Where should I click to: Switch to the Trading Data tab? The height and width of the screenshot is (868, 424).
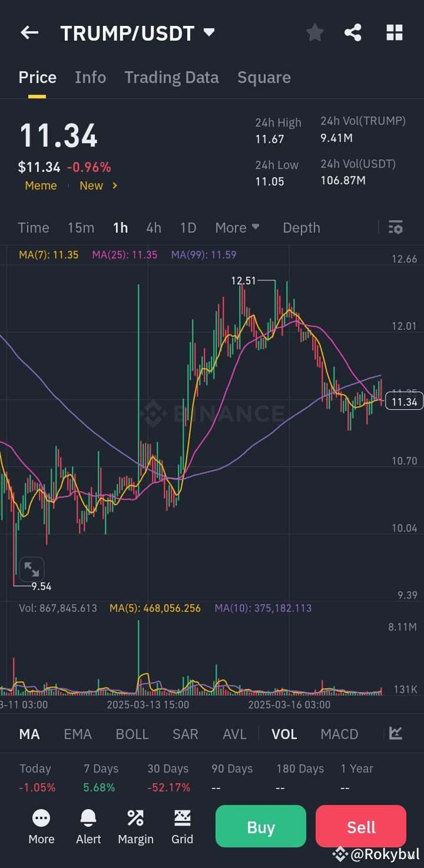pos(171,77)
